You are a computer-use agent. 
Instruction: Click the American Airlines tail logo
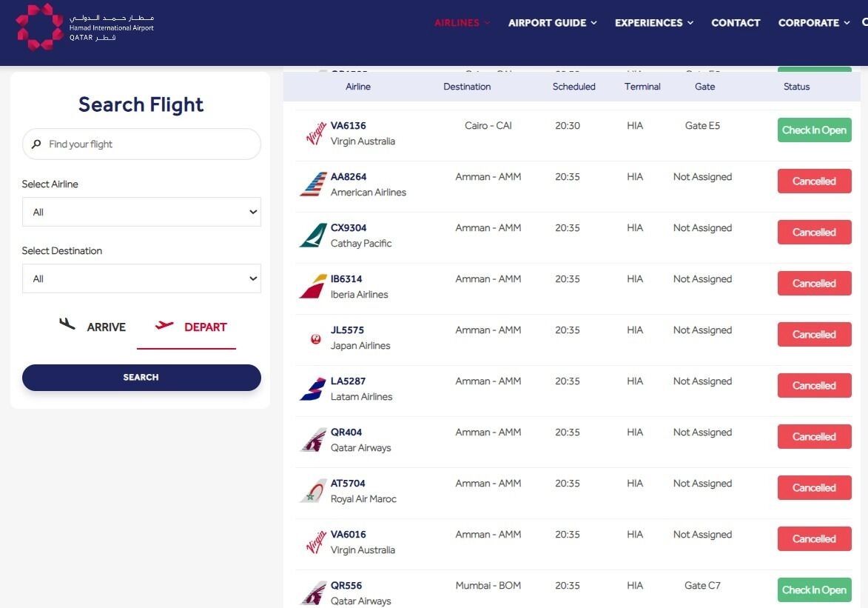[x=313, y=184]
